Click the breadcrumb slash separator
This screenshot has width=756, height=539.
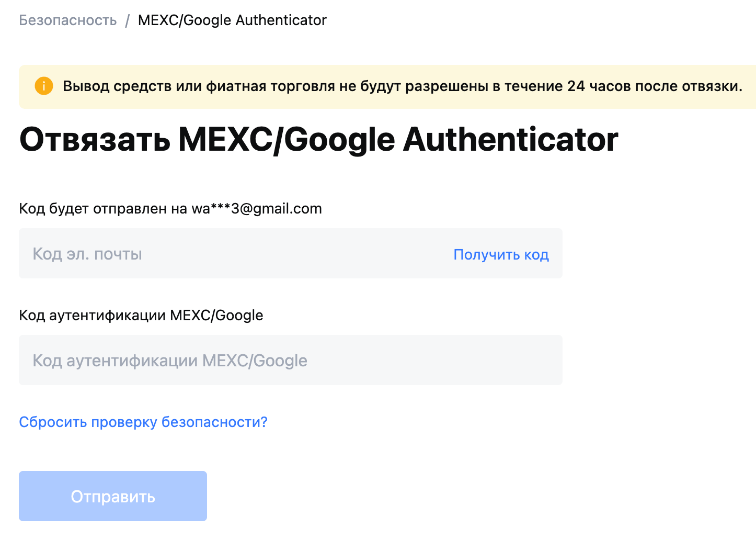click(127, 21)
